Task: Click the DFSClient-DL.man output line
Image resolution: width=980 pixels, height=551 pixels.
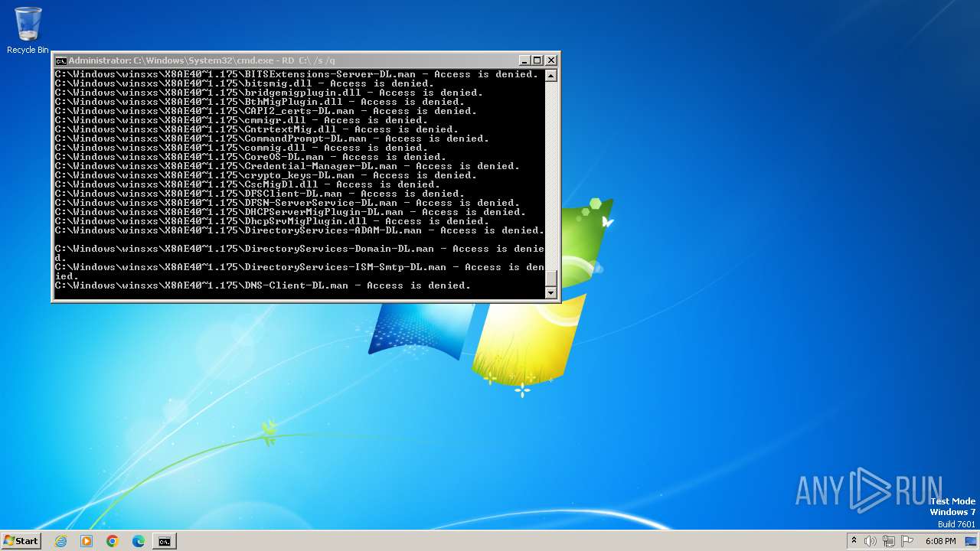Action: point(260,194)
